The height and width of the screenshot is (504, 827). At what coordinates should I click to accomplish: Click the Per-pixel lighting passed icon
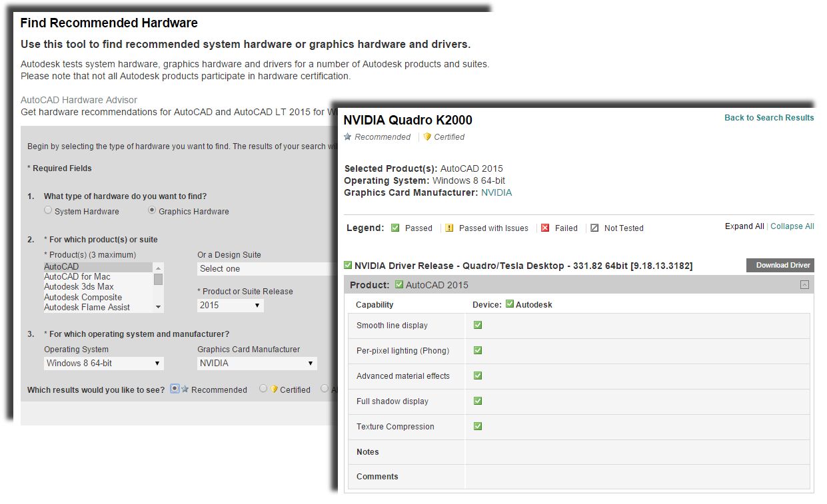(478, 350)
